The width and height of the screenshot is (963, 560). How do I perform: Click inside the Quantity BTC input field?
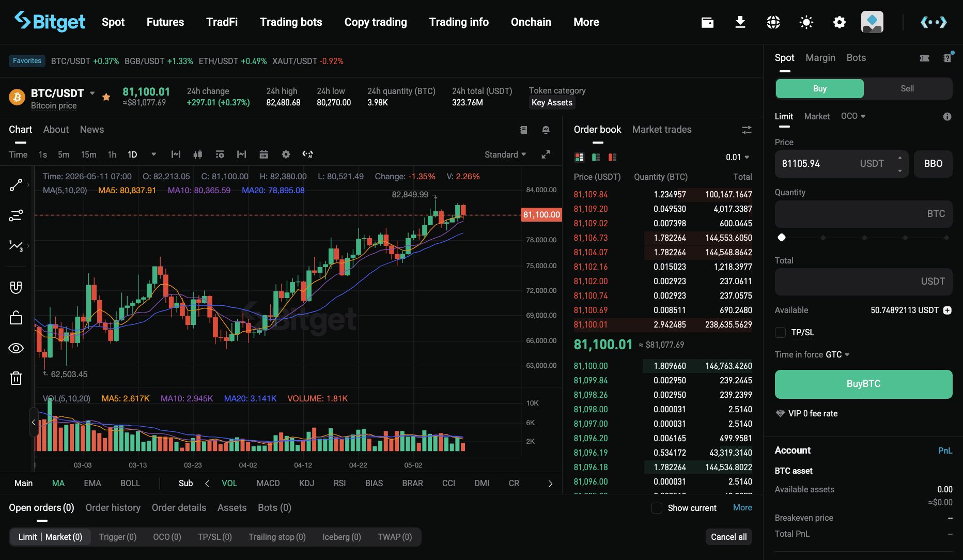pyautogui.click(x=863, y=214)
